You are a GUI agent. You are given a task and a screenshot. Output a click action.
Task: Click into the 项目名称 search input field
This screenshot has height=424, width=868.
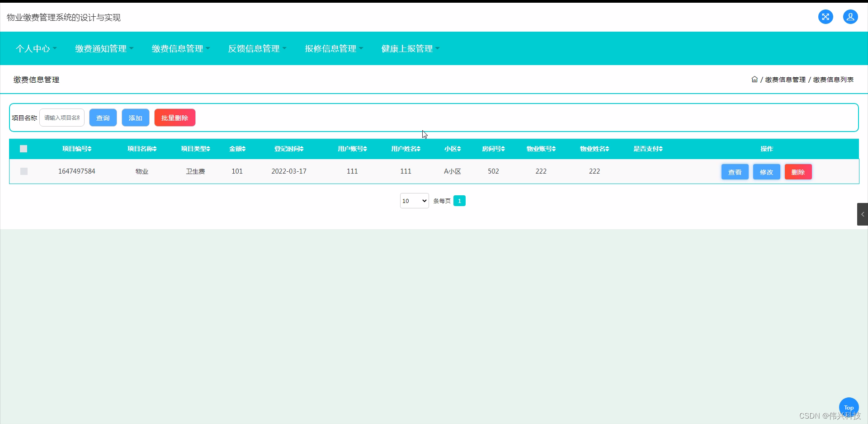[x=61, y=118]
